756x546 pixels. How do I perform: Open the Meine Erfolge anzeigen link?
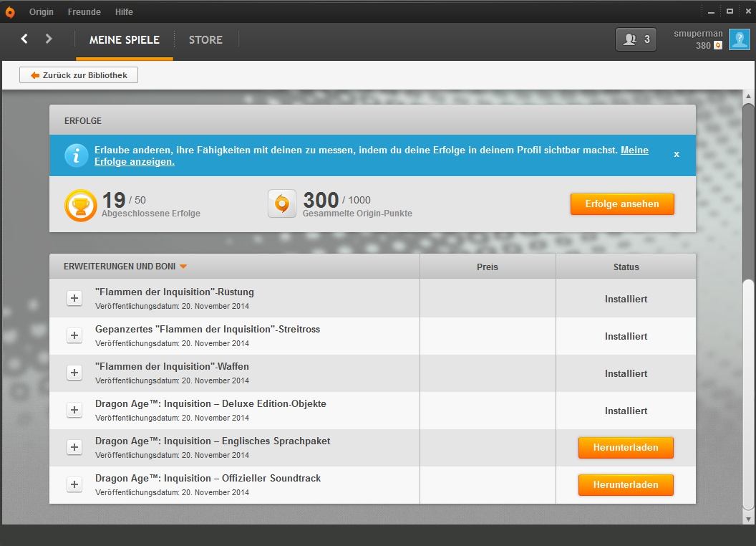click(634, 150)
